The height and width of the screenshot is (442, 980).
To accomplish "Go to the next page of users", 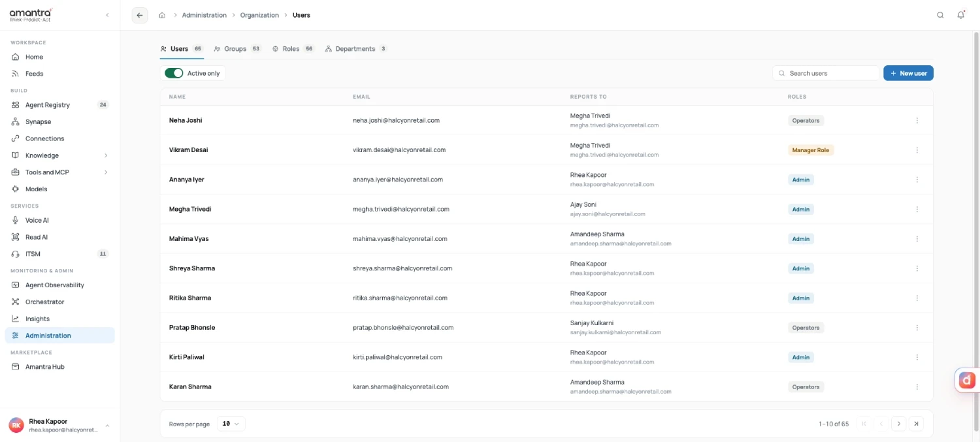I will tap(899, 424).
